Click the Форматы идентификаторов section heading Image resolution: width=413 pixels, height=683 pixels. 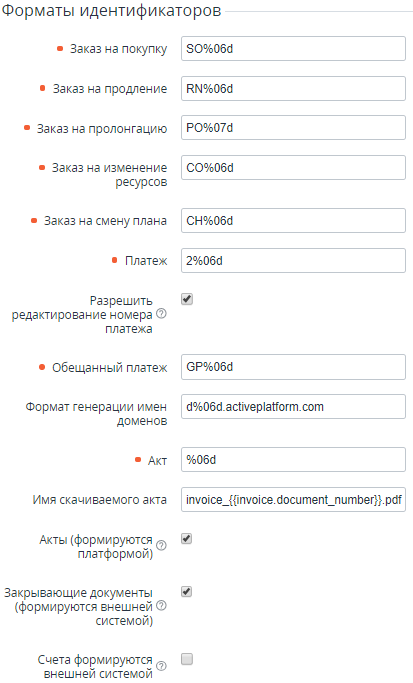pos(112,10)
